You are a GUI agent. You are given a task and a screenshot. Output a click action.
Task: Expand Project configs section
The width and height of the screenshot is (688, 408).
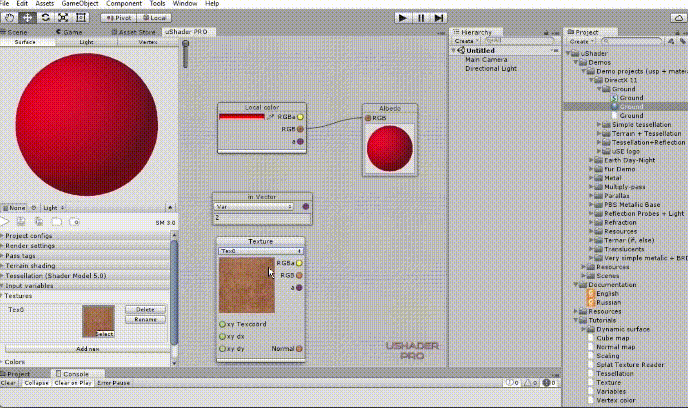point(85,236)
